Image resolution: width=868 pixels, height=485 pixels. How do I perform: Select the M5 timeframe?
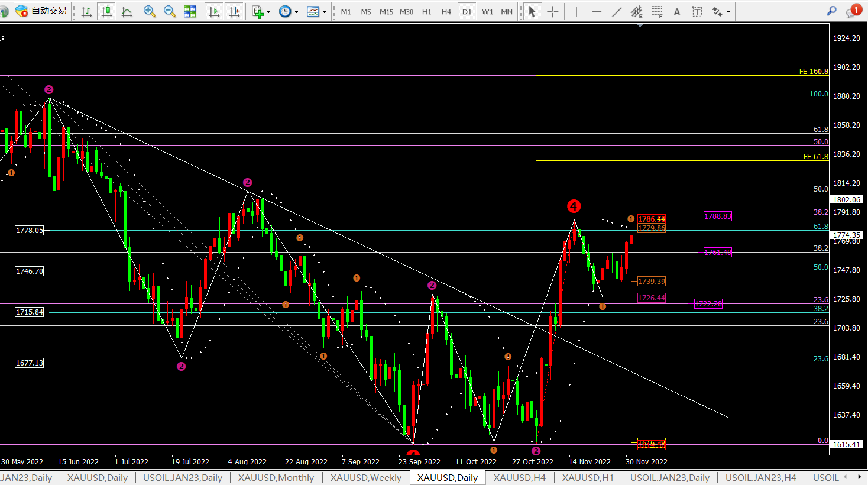click(366, 11)
